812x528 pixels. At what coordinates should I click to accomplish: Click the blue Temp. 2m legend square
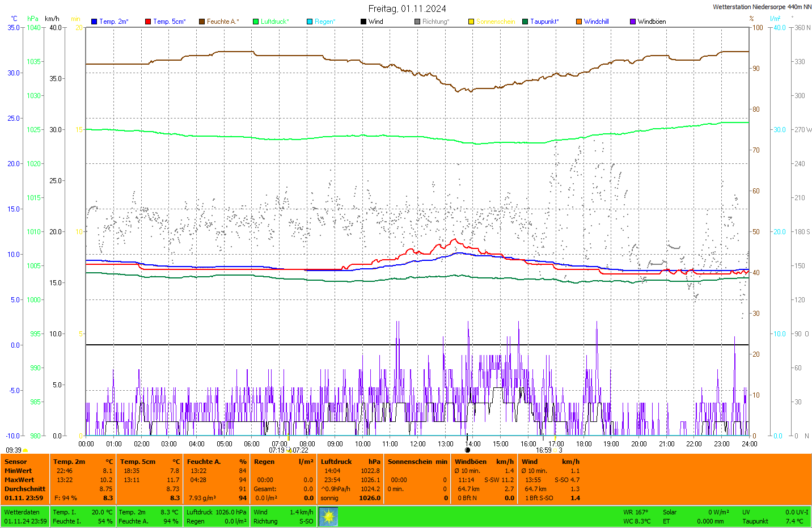[x=94, y=22]
